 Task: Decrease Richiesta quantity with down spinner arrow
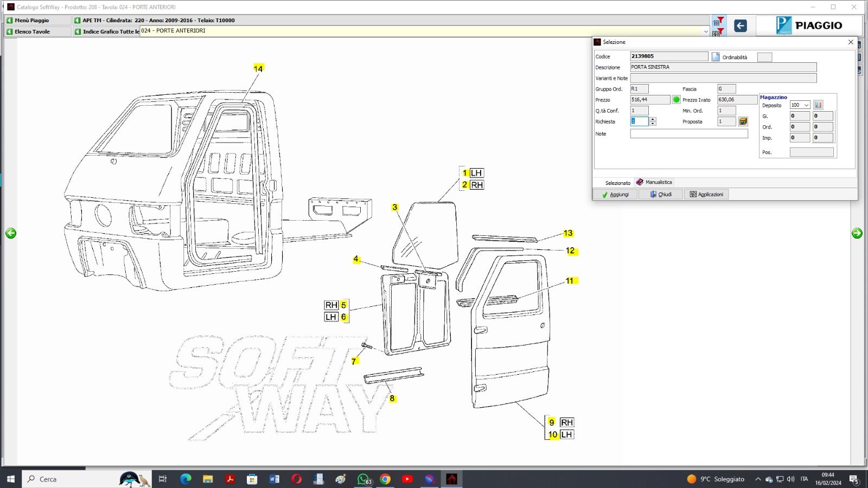653,124
